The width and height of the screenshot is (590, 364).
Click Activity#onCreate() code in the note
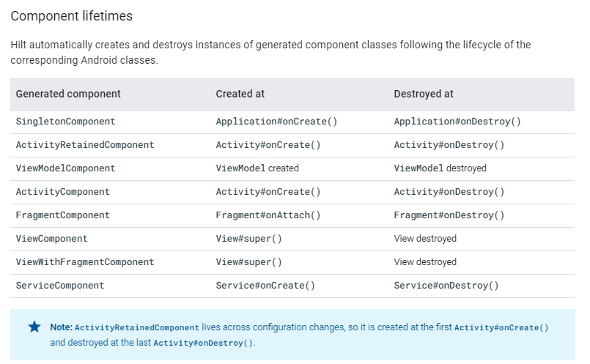tap(501, 327)
